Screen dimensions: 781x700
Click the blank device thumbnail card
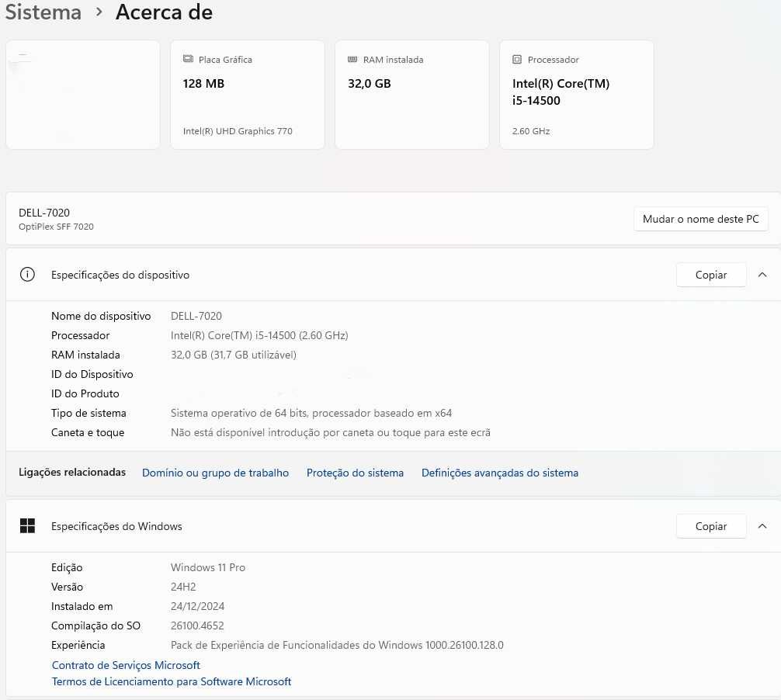(x=83, y=95)
